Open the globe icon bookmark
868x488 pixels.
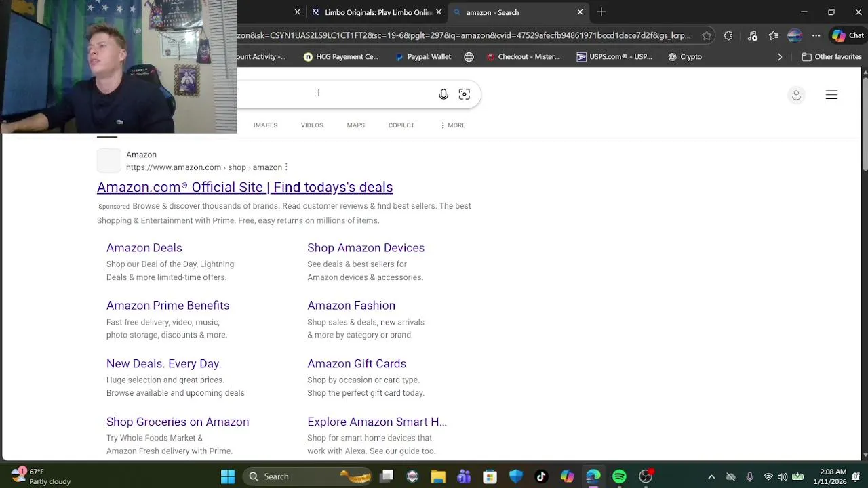click(x=469, y=57)
